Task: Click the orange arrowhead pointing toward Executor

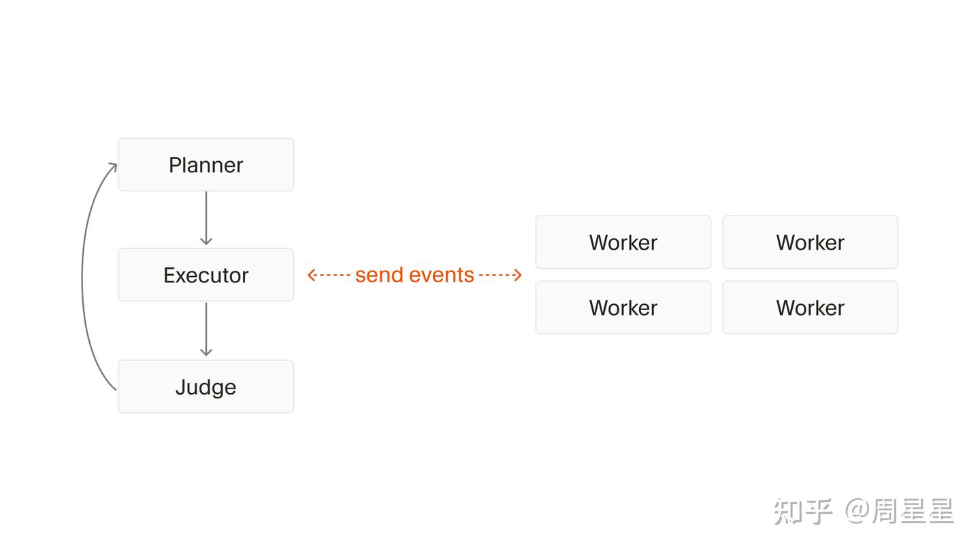Action: click(312, 275)
